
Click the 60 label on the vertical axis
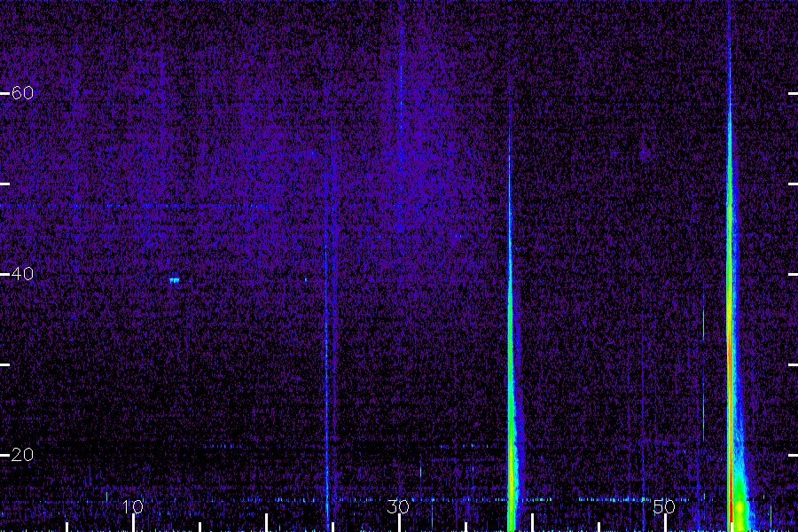[22, 92]
